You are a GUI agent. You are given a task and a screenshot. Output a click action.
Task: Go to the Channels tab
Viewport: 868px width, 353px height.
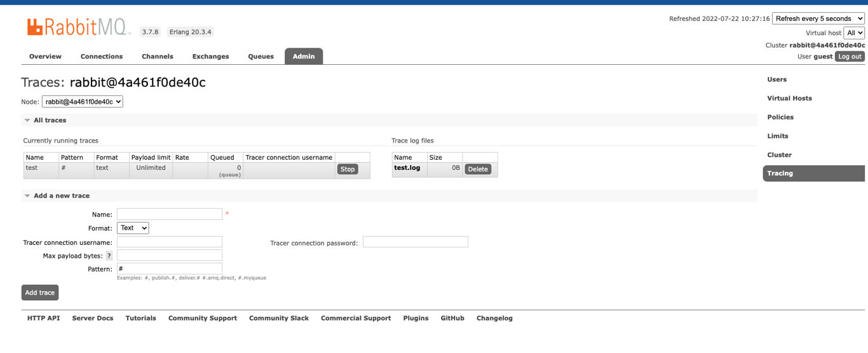158,57
